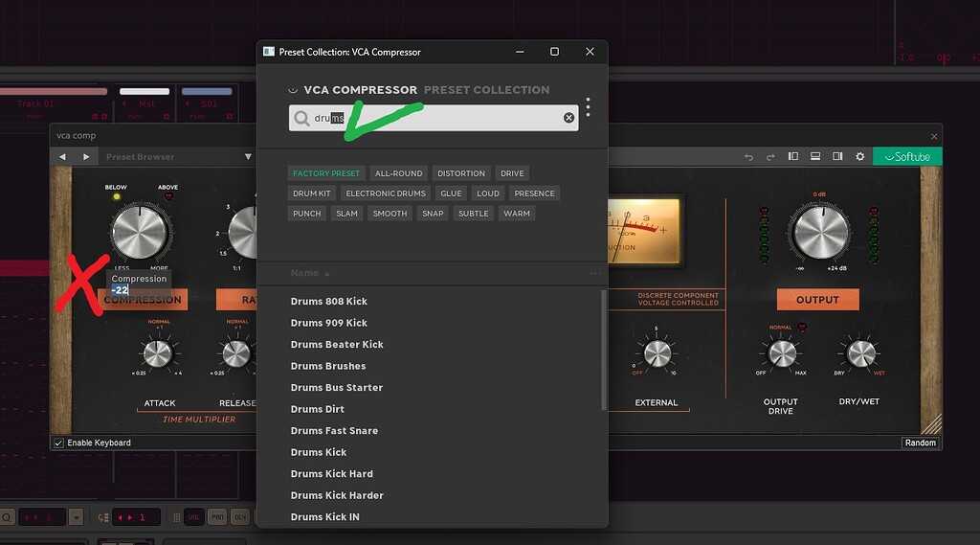Click the window icon in Preset Collection titlebar
Viewport: 980px width, 545px height.
pos(269,52)
